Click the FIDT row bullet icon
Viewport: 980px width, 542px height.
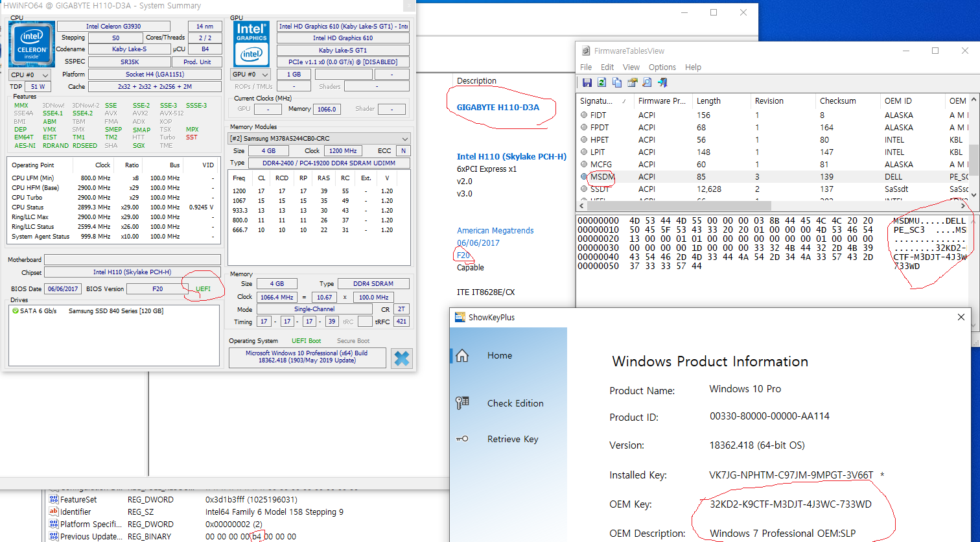[584, 115]
